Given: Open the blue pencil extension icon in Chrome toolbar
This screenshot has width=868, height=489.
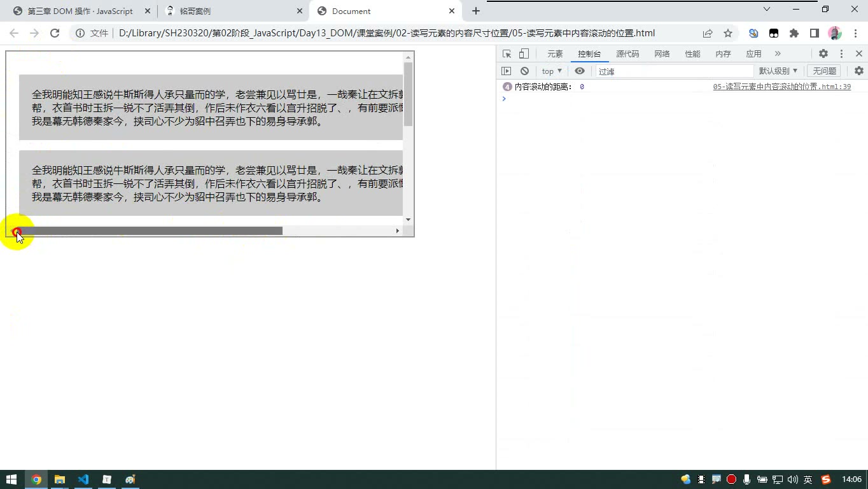Looking at the screenshot, I should coord(753,33).
